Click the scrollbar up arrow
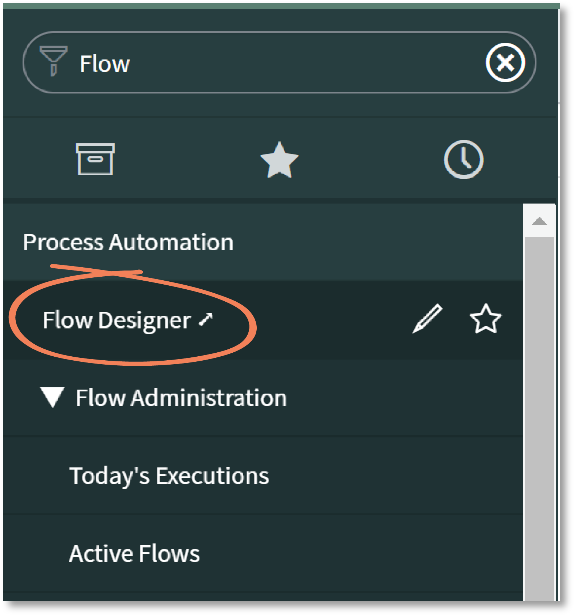574x615 pixels. pos(539,221)
